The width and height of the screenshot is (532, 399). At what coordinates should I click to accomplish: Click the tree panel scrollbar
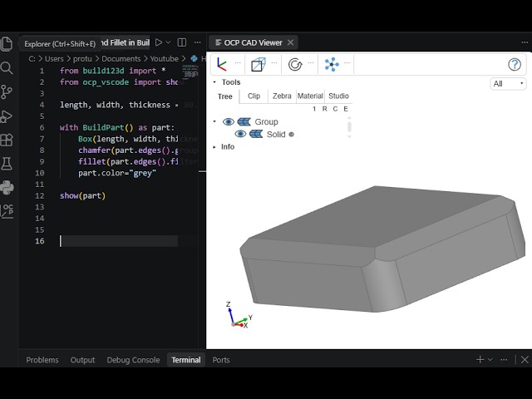click(x=349, y=127)
